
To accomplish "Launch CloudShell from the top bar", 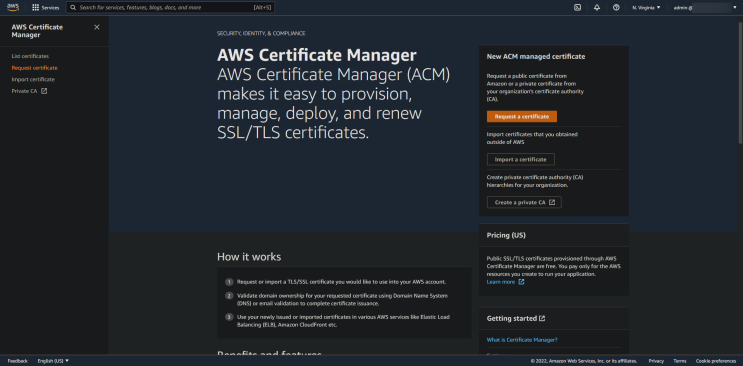I will [577, 8].
